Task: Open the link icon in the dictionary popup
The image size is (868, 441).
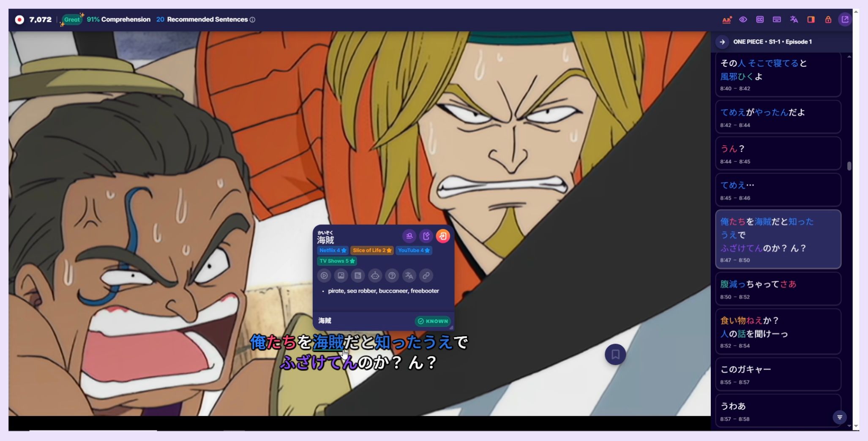Action: click(426, 276)
